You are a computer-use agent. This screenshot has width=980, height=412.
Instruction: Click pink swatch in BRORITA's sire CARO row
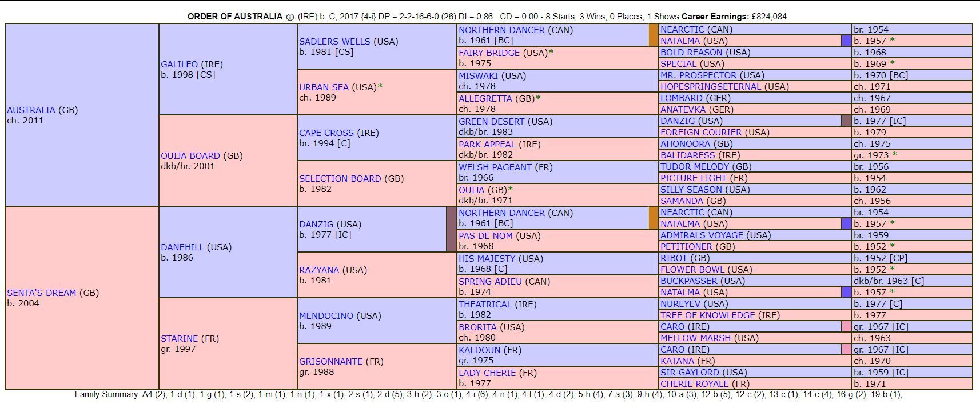click(x=846, y=326)
